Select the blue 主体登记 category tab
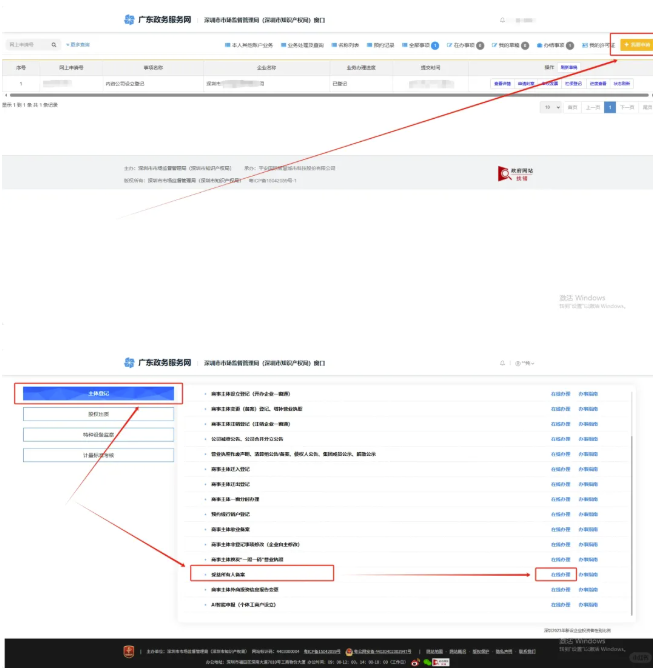Image resolution: width=653 pixels, height=668 pixels. [x=98, y=393]
